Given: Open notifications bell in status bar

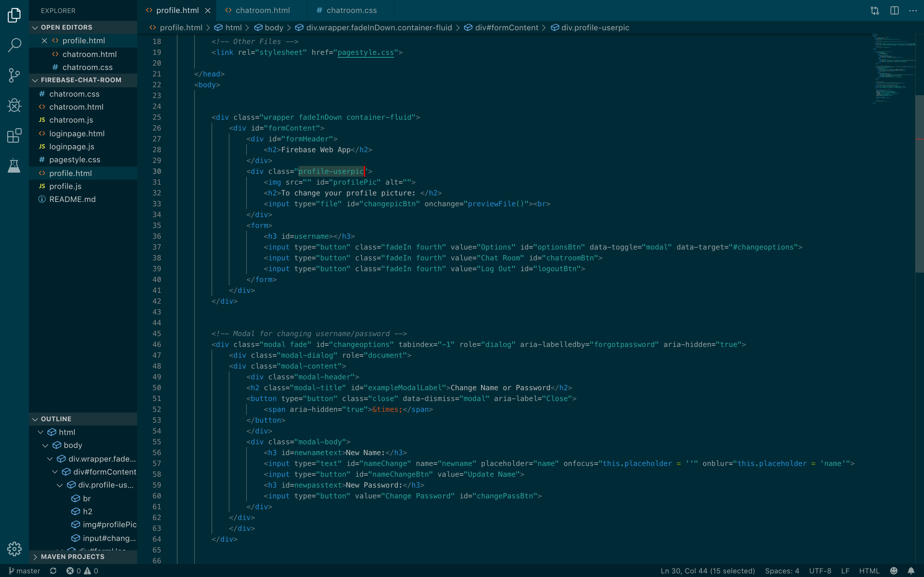Looking at the screenshot, I should [x=911, y=571].
